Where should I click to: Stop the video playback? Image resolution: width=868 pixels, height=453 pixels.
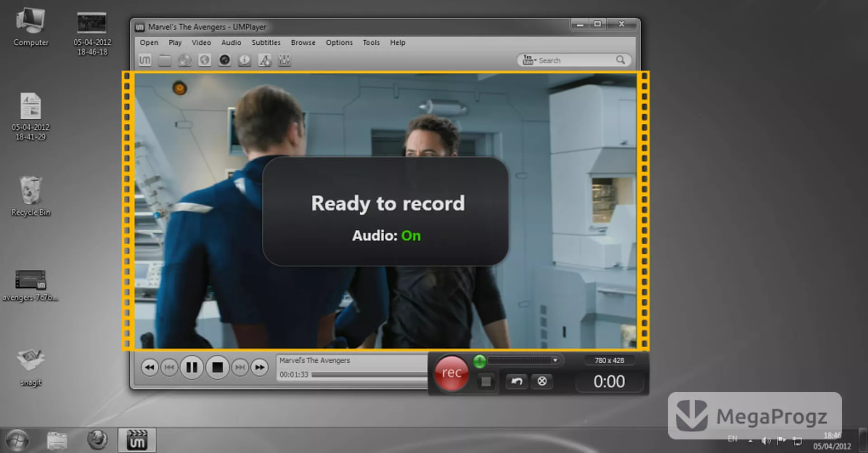coord(217,368)
